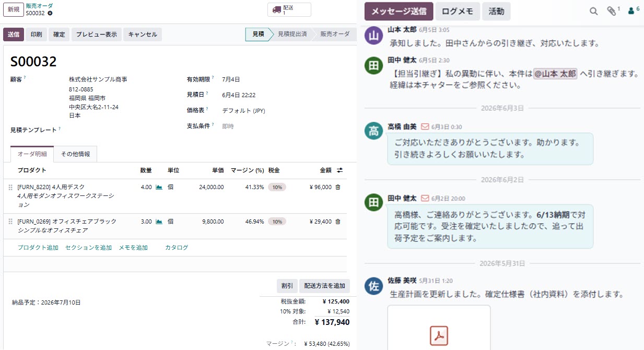Click the 46.94% margin cell
The width and height of the screenshot is (644, 350).
coord(254,221)
